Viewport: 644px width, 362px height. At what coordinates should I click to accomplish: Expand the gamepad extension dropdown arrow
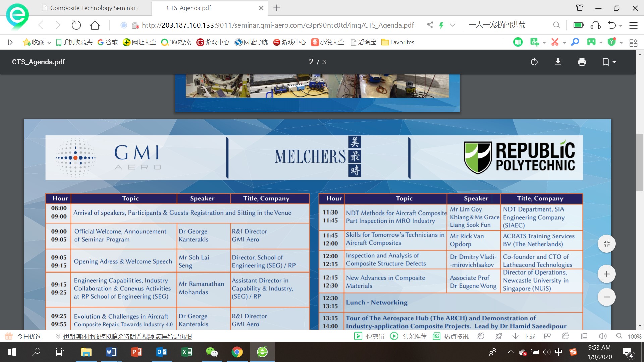(x=601, y=43)
